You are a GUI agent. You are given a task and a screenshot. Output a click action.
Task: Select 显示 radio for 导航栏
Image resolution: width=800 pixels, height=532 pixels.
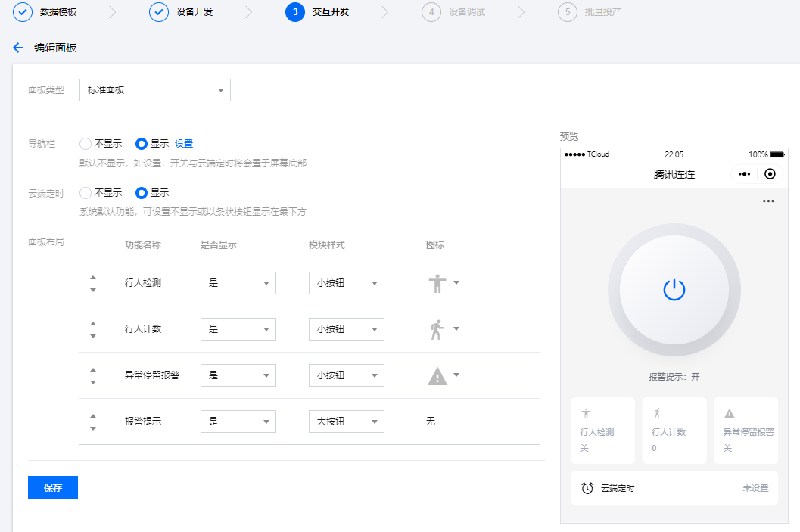139,143
